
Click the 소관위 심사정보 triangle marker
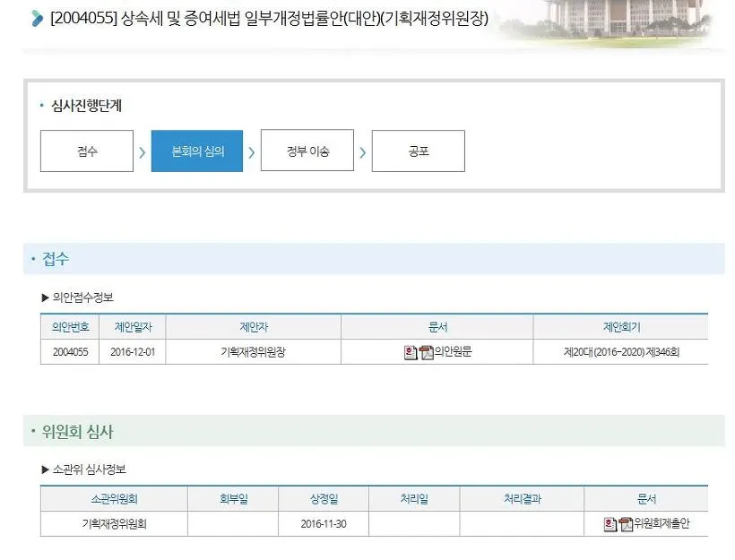click(x=46, y=470)
